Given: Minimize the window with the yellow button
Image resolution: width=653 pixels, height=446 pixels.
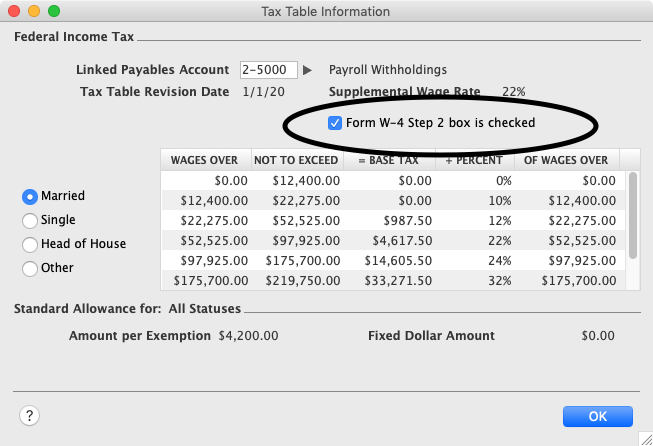Looking at the screenshot, I should tap(33, 11).
